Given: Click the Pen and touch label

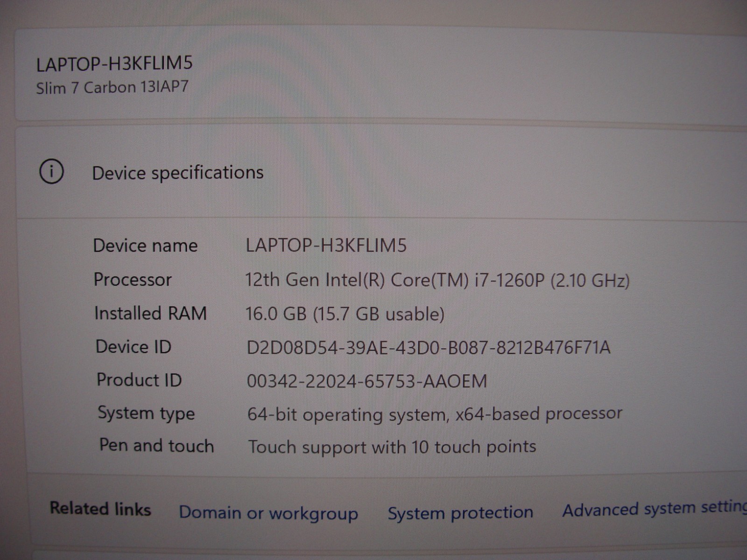Looking at the screenshot, I should coord(156,446).
